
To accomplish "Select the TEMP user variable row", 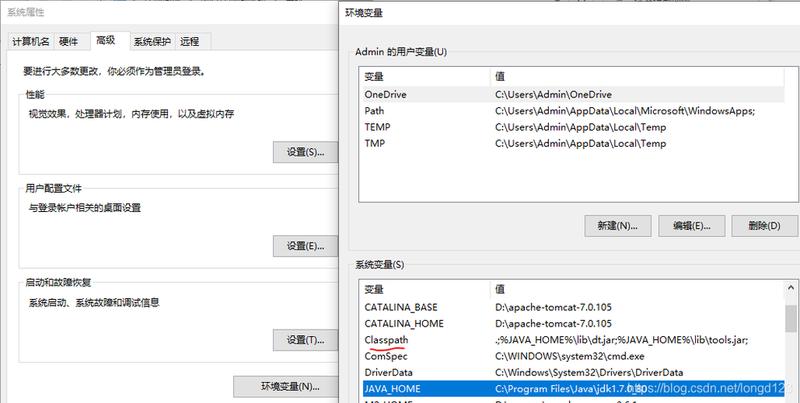I will click(572, 127).
